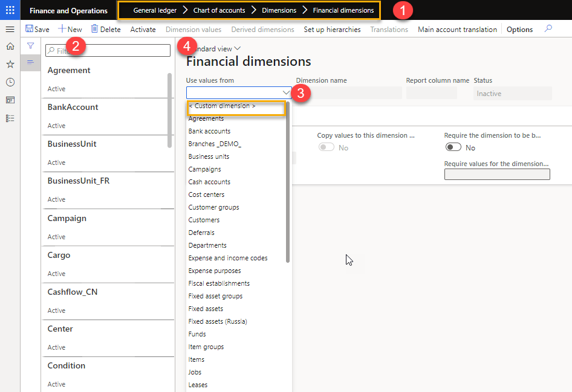Toggle Require the dimension to be balanced switch
This screenshot has width=572, height=392.
coord(453,147)
